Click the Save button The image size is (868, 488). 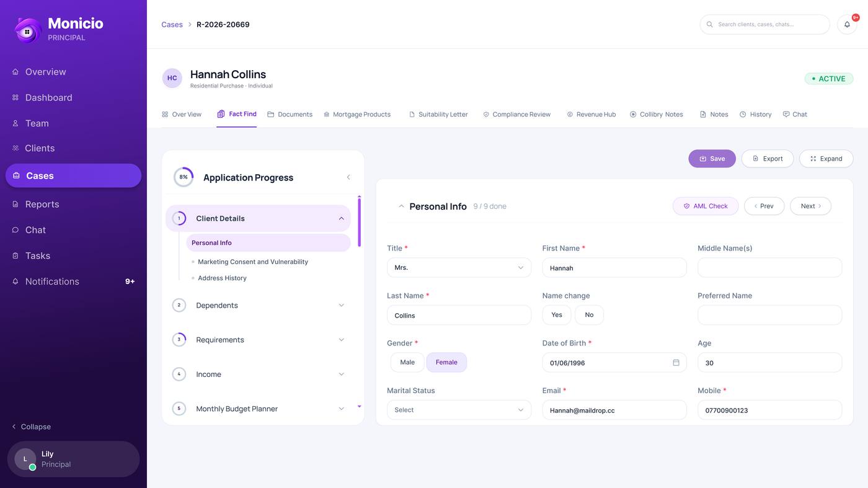pos(712,159)
